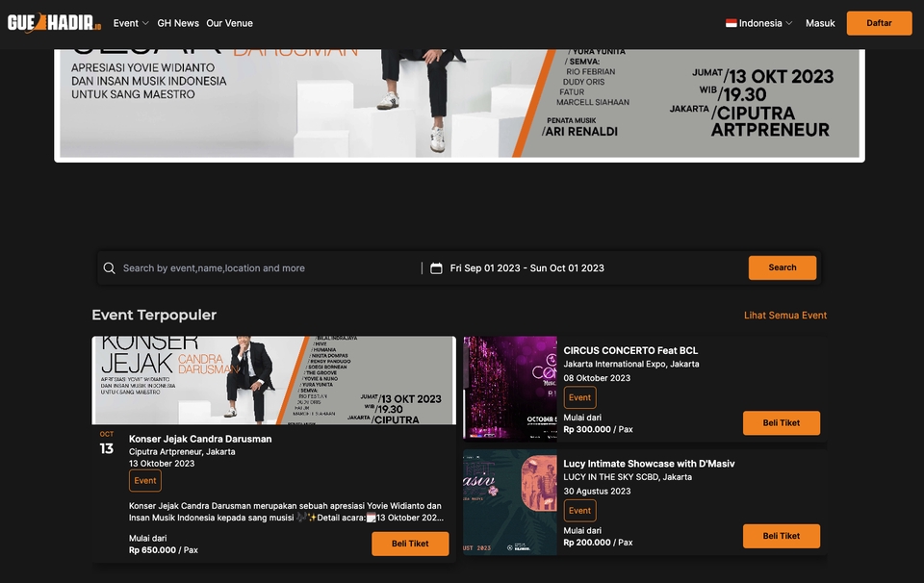Open Lucy Intimate Showcase with D'Masiv title
Screen dimensions: 924x583
click(649, 464)
